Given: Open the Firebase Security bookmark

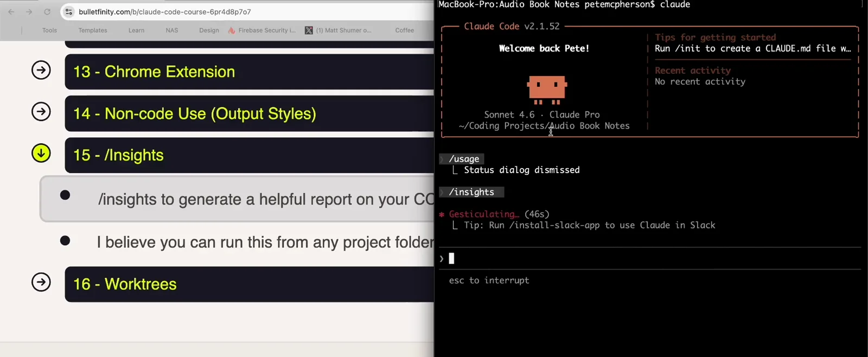Looking at the screenshot, I should point(263,30).
